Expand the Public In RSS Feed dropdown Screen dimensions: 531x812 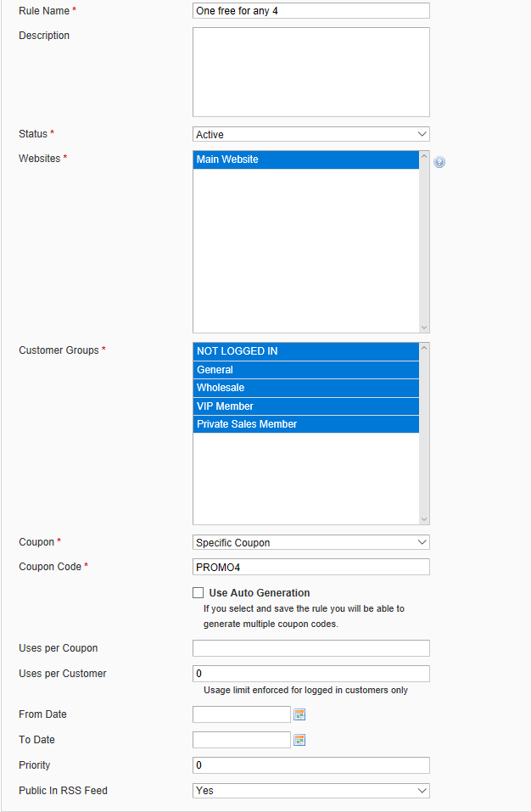coord(310,790)
